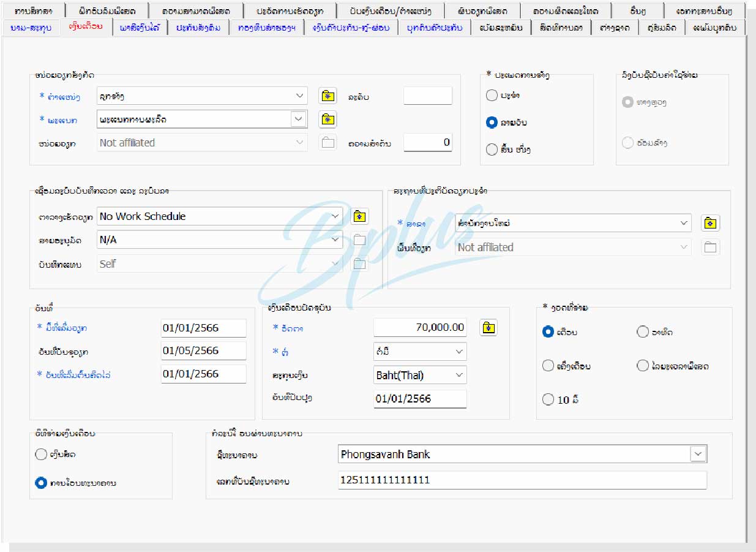Select the ເງິນສົດ (cash) payment method radio
Image resolution: width=756 pixels, height=552 pixels.
tap(41, 455)
